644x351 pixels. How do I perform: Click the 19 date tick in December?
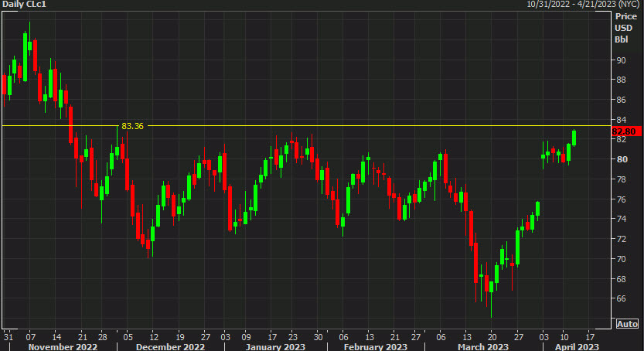tap(180, 337)
